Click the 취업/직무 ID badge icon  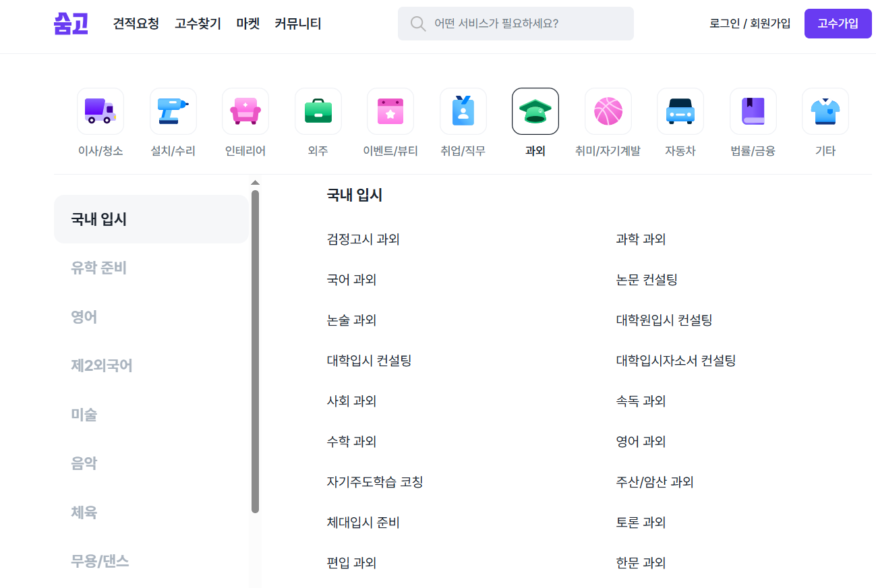pyautogui.click(x=463, y=111)
